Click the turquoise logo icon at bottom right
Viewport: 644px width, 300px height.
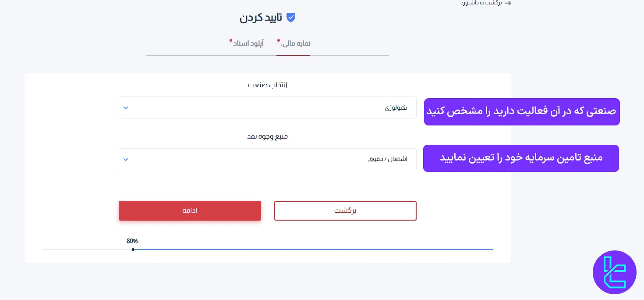coord(615,272)
